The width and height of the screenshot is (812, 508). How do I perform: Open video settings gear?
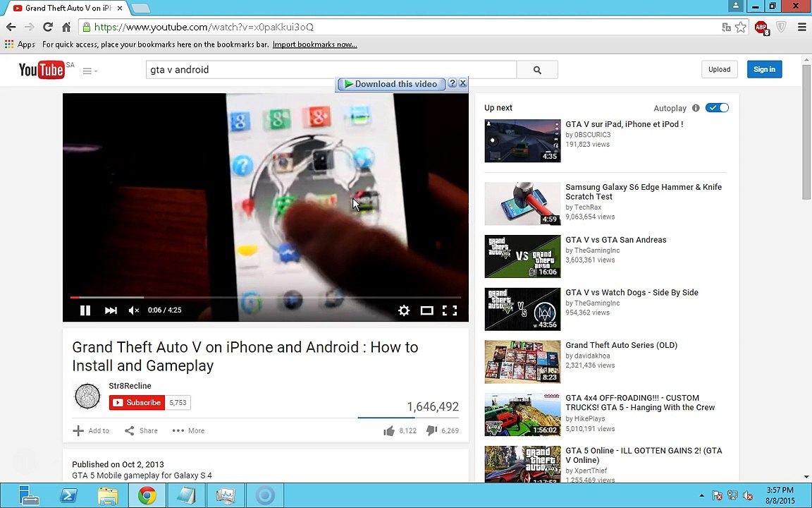404,310
